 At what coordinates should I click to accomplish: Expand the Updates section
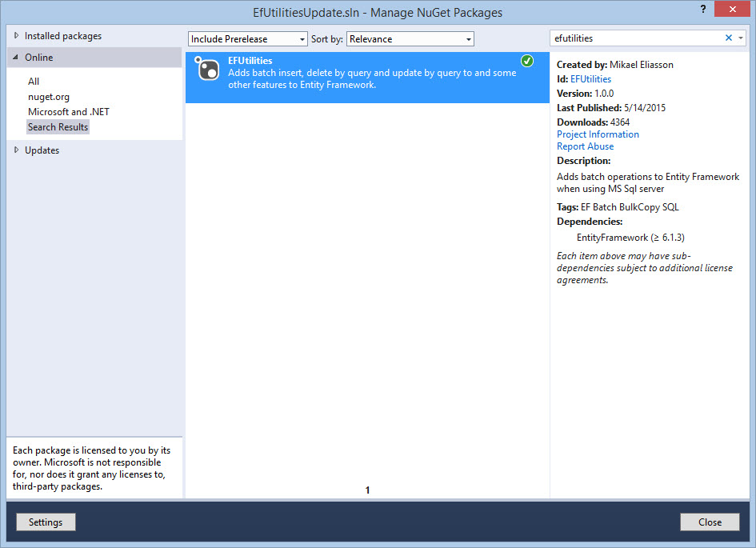coord(16,150)
